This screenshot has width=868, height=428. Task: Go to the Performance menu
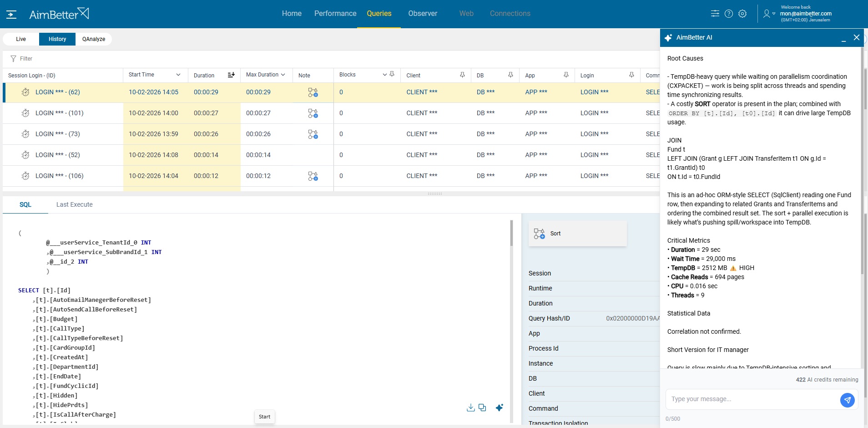pos(335,14)
